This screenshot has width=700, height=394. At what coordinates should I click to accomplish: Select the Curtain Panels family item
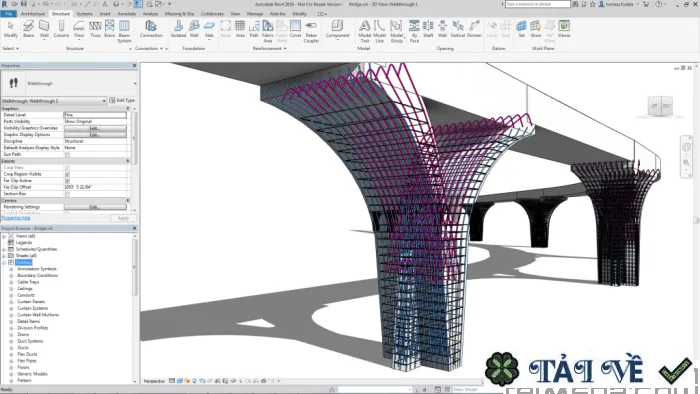[x=31, y=302]
